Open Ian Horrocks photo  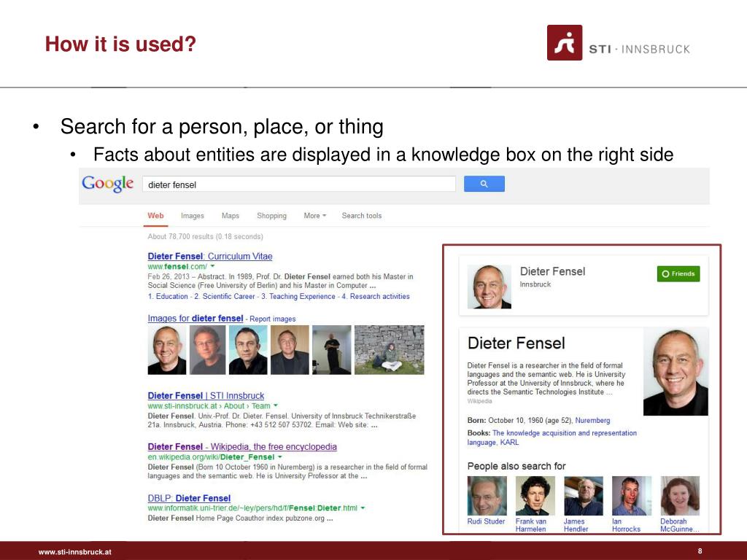point(632,496)
